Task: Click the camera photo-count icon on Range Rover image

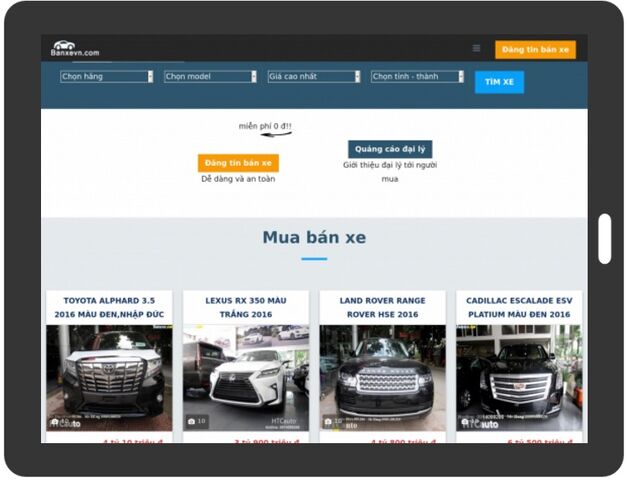Action: [x=328, y=421]
